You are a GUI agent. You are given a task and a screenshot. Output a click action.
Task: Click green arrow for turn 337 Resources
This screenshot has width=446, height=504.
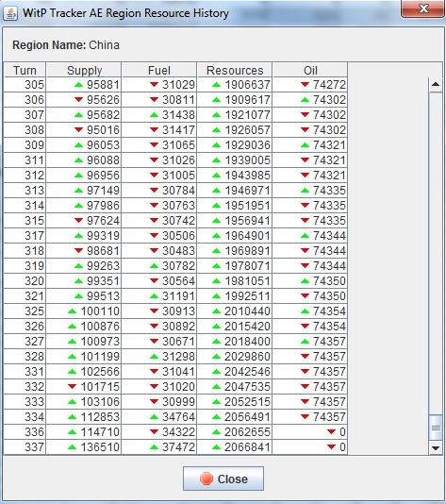point(217,447)
